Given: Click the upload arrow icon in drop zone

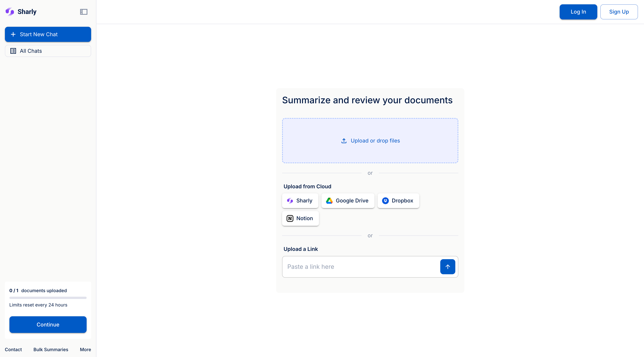Looking at the screenshot, I should pyautogui.click(x=344, y=141).
